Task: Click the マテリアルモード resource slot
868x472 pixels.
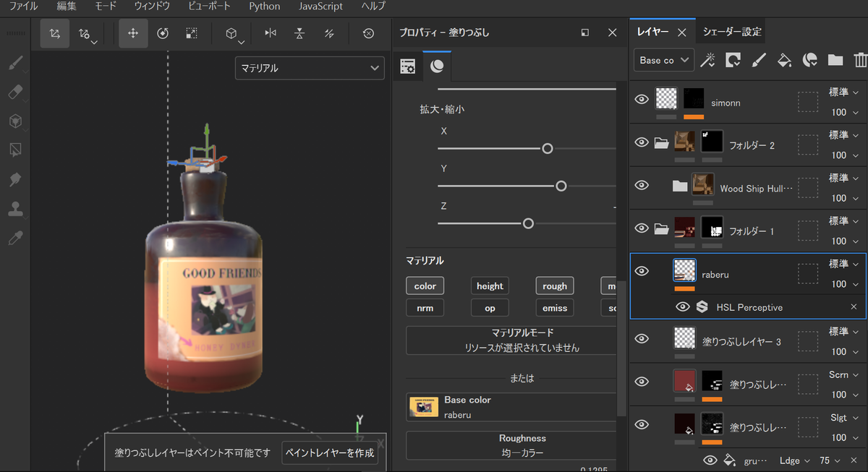Action: 512,340
